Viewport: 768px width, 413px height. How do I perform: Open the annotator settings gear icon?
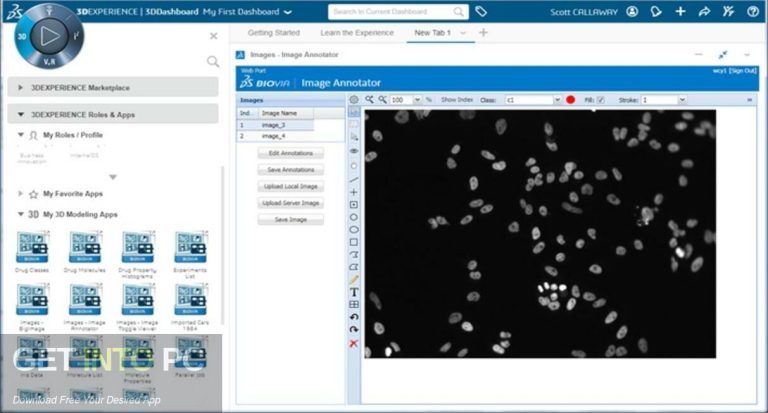pos(354,100)
